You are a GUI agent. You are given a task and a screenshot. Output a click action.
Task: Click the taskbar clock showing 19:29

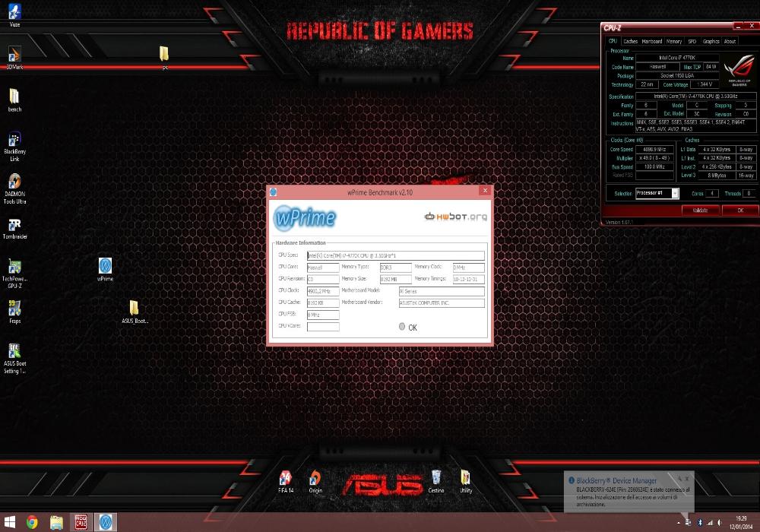click(740, 522)
